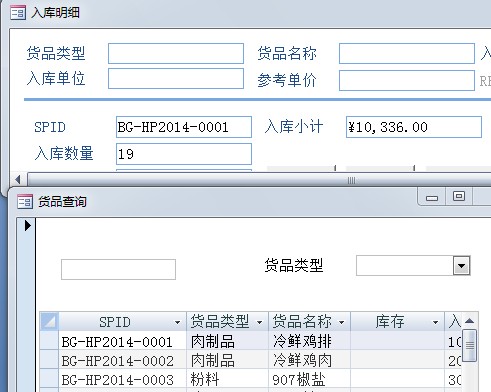Click the datasheet vertical scrollbar thumb

(x=470, y=345)
